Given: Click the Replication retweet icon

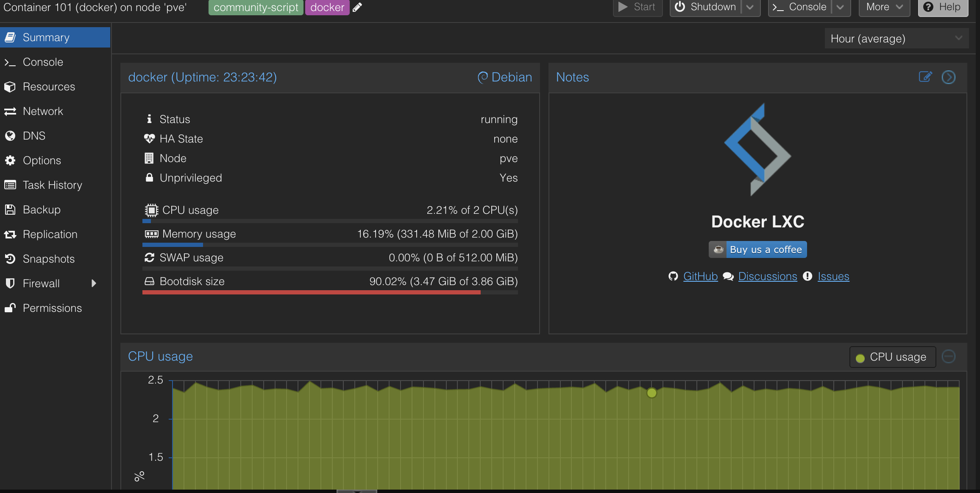Looking at the screenshot, I should 10,234.
